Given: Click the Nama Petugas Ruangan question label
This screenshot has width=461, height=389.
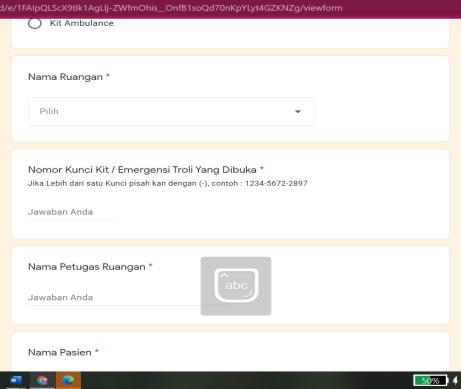Looking at the screenshot, I should (x=87, y=267).
